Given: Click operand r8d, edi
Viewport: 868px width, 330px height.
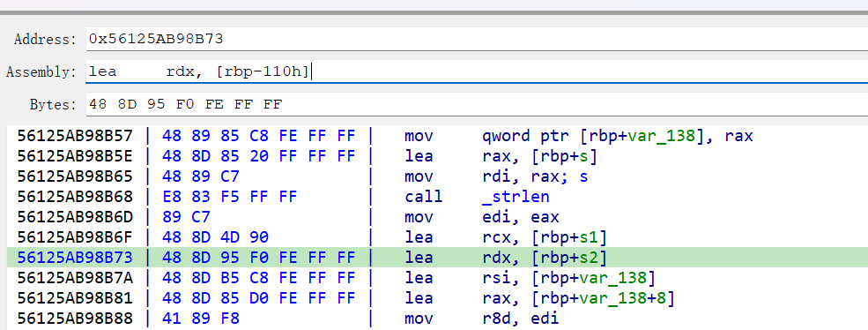Looking at the screenshot, I should point(521,319).
